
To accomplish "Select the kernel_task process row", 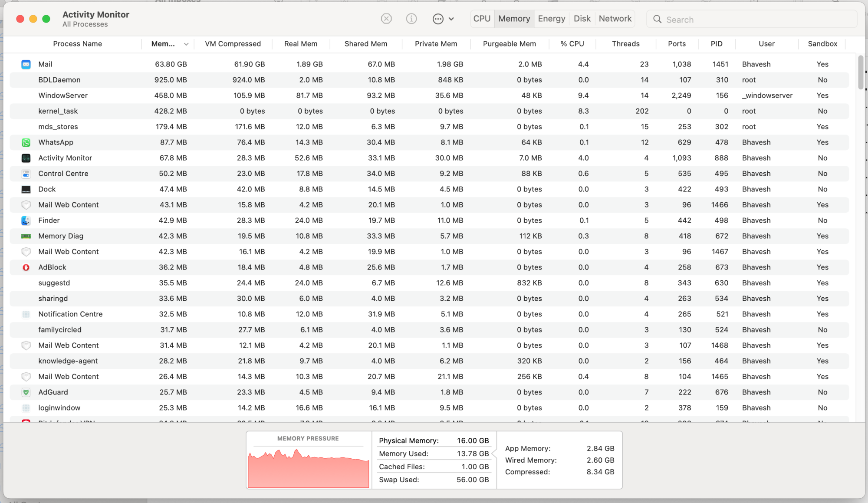I will click(x=58, y=111).
